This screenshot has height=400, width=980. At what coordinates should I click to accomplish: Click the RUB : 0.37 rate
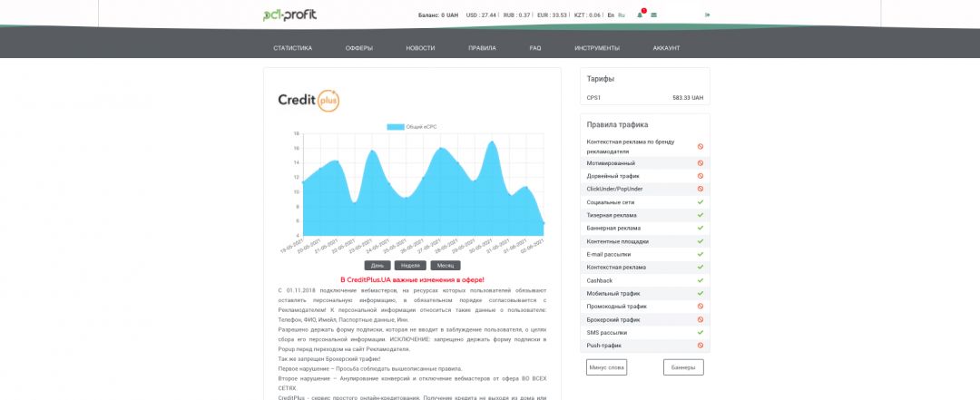click(x=517, y=15)
